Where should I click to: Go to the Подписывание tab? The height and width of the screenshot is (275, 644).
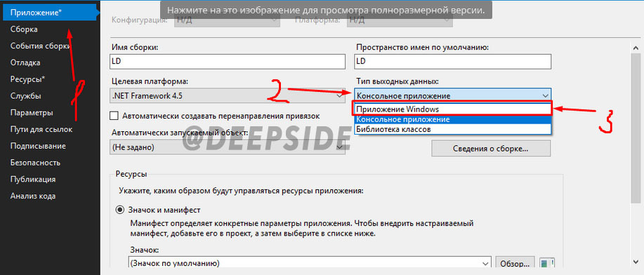[x=38, y=146]
